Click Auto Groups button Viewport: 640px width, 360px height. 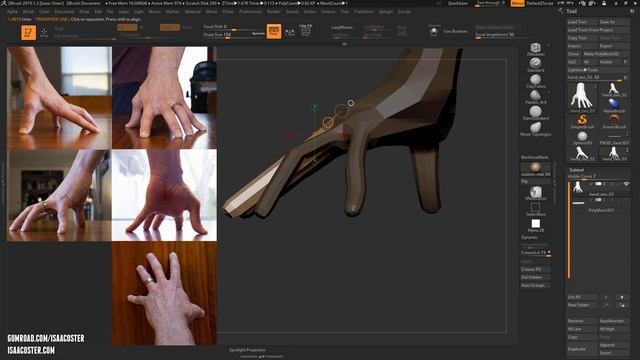point(535,285)
